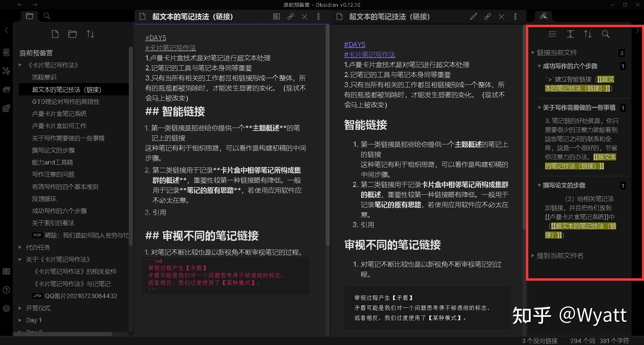
Task: Show the backlinks search filter
Action: 605,34
